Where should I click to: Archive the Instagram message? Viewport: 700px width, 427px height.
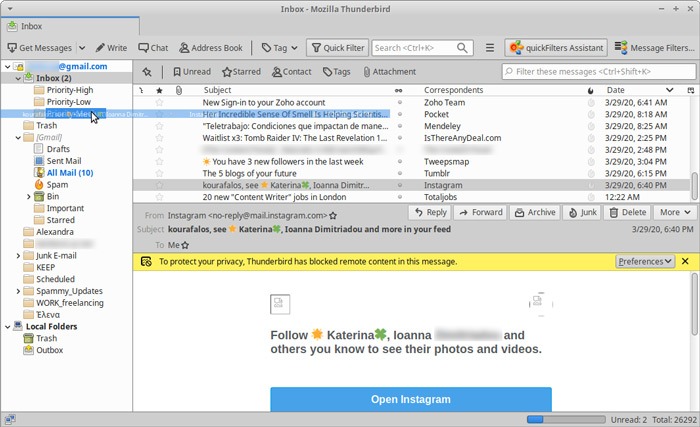[535, 213]
